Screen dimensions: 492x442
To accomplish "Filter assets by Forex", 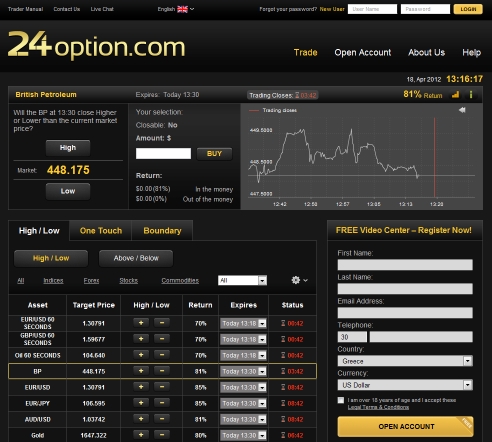I will click(x=91, y=281).
